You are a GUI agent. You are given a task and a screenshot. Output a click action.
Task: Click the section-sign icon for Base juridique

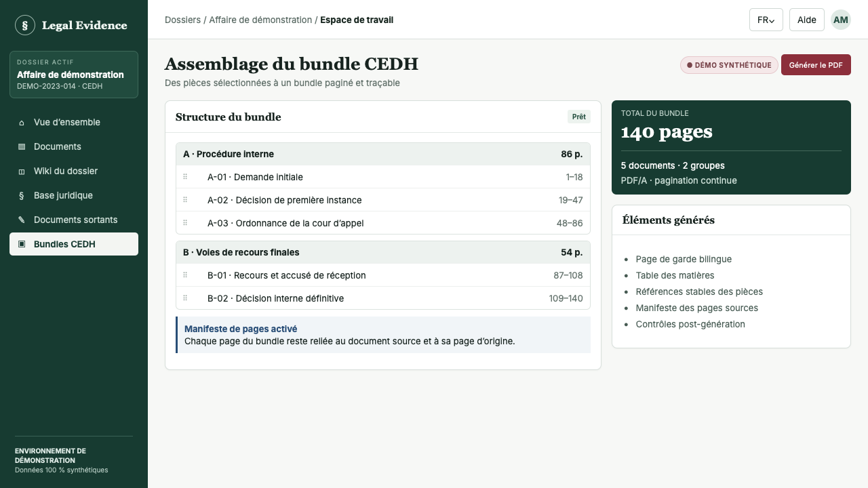(x=22, y=196)
